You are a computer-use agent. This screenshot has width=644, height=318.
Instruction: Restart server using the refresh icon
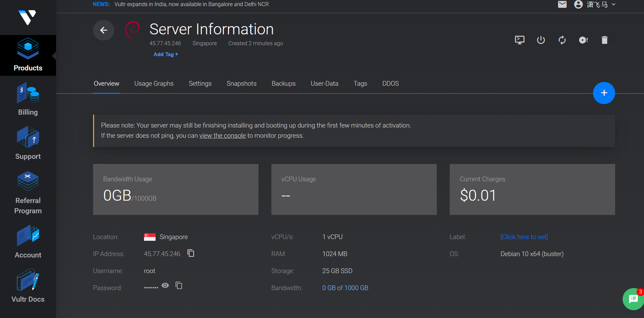coord(562,40)
